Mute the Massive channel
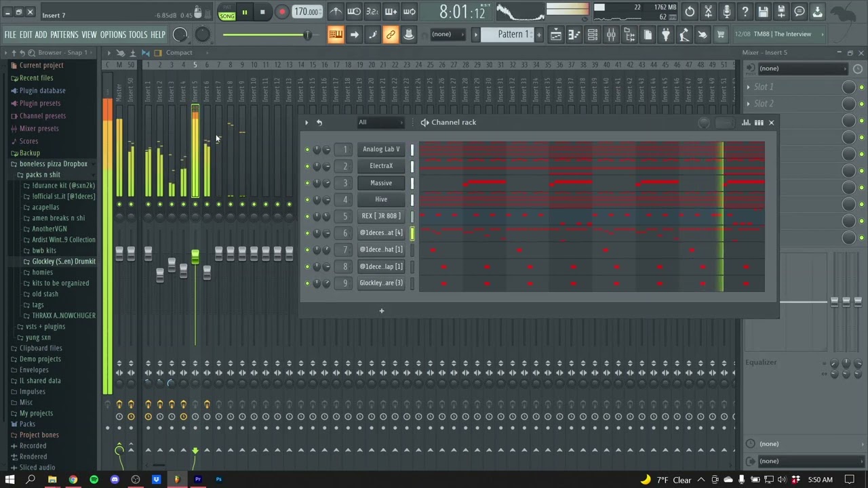 pyautogui.click(x=307, y=183)
